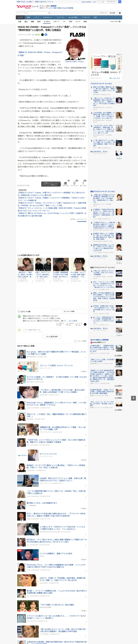The image size is (138, 644).
Task: Select the ランキング navigation tab
Action: tap(86, 17)
